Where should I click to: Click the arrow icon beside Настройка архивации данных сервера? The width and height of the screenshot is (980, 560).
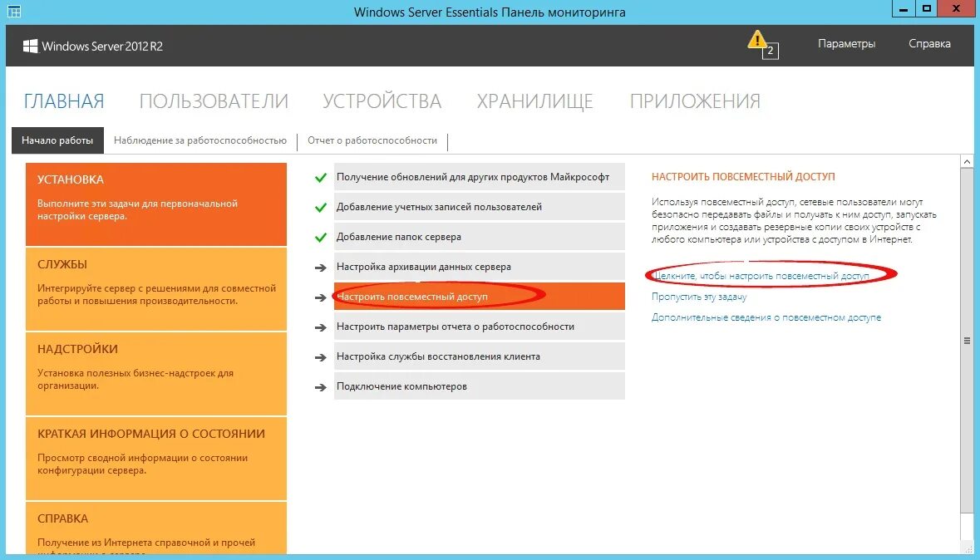coord(321,268)
